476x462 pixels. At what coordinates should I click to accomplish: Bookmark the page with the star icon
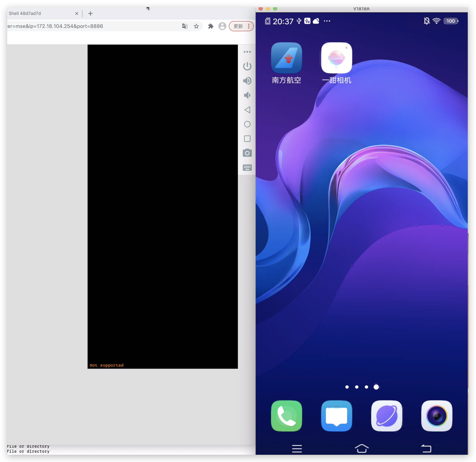[x=196, y=26]
